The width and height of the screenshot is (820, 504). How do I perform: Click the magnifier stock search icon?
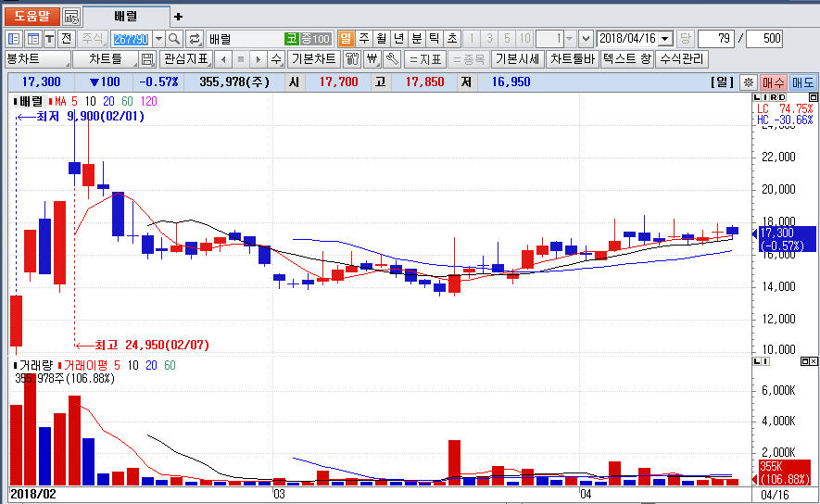pyautogui.click(x=174, y=39)
